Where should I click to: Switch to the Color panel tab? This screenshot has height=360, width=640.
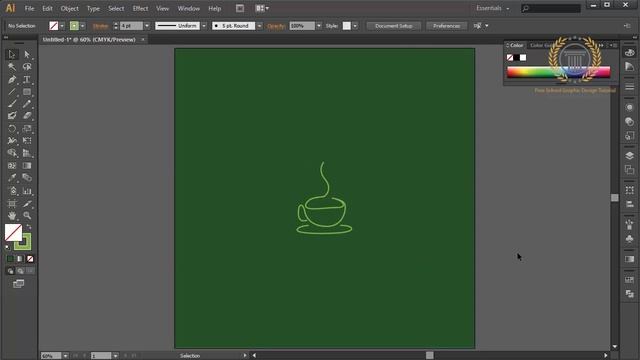pos(516,45)
